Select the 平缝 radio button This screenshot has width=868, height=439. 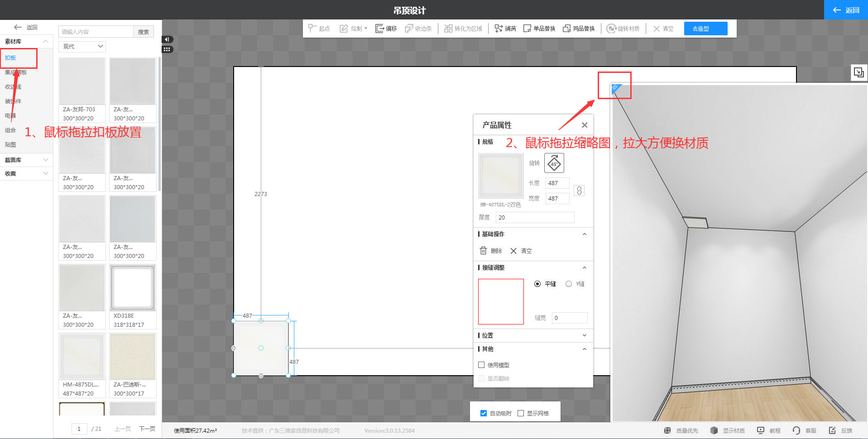[537, 284]
